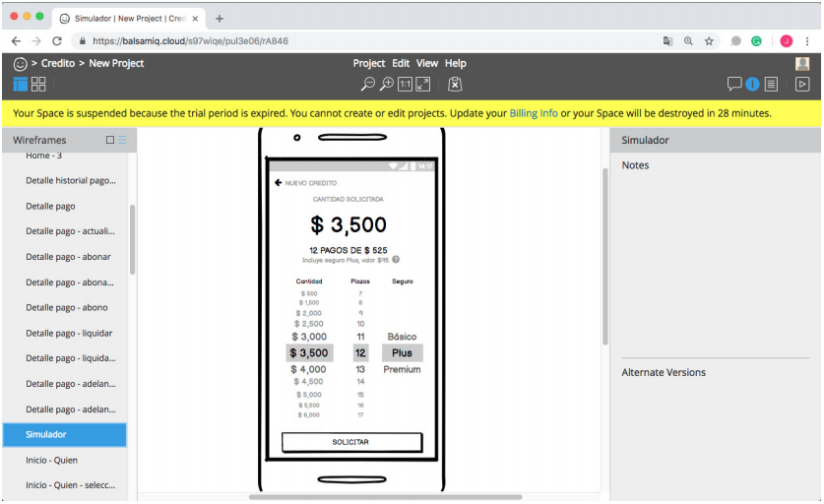Select the highlighted Plus insurance option
The height and width of the screenshot is (504, 824).
[402, 352]
